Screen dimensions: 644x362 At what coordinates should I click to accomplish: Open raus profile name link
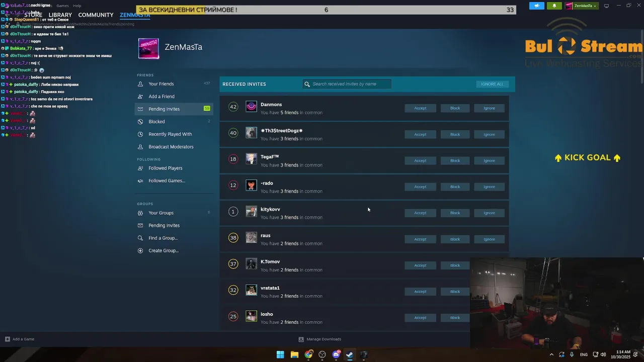tap(266, 235)
